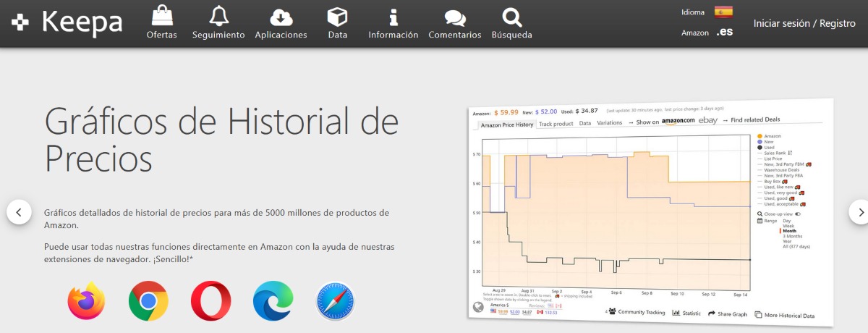This screenshot has height=333, width=868.
Task: Open the Data box section
Action: tap(337, 22)
